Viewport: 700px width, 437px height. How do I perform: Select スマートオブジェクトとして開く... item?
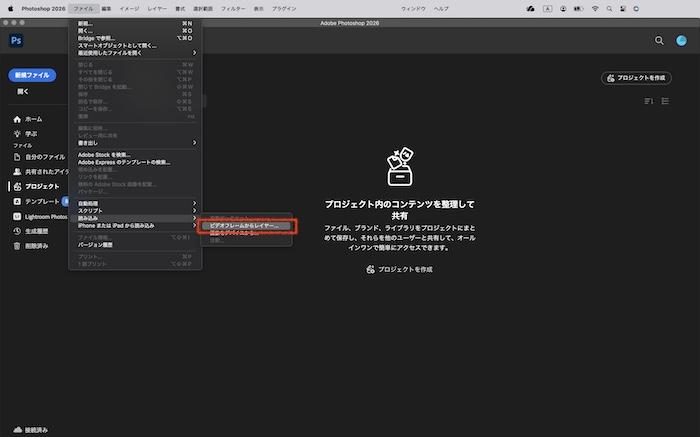[135, 46]
